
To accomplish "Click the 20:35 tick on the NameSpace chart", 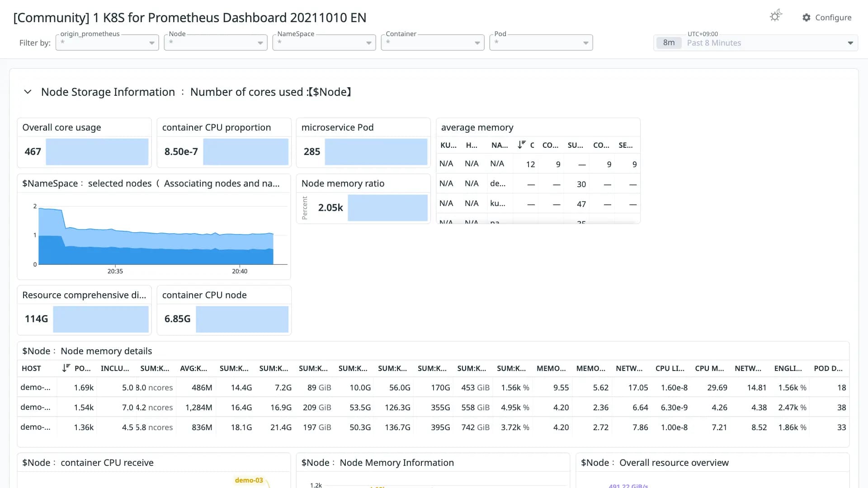I will (115, 271).
